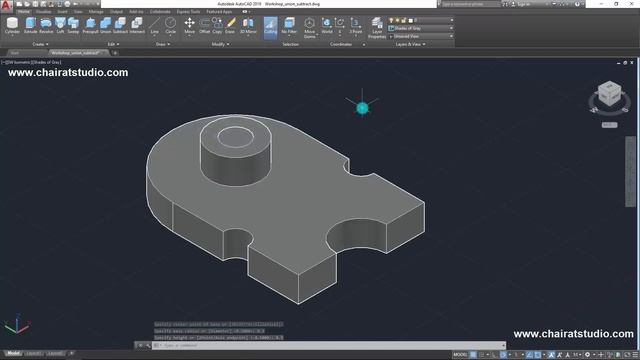Viewport: 640px width, 360px height.
Task: Click the command line input field
Action: tap(329, 345)
